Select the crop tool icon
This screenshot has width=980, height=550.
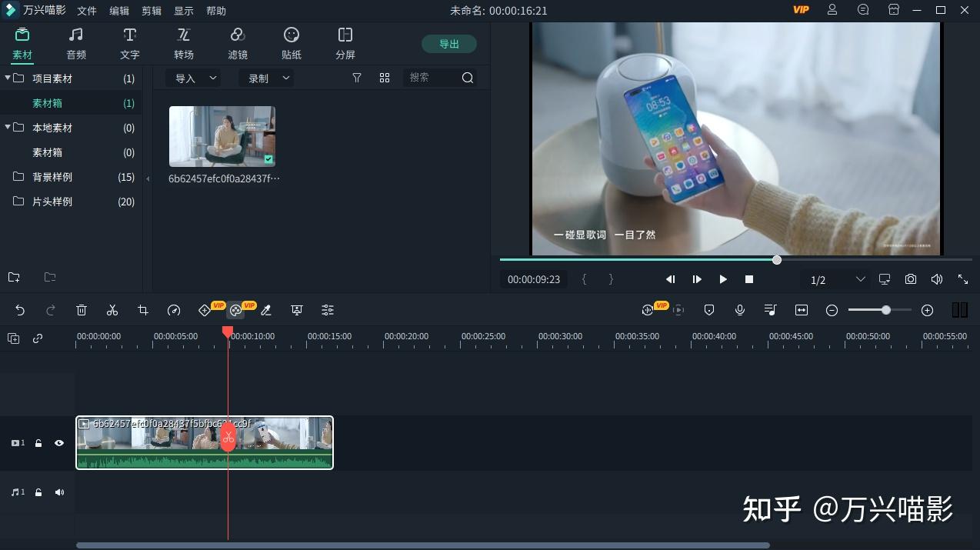(143, 310)
